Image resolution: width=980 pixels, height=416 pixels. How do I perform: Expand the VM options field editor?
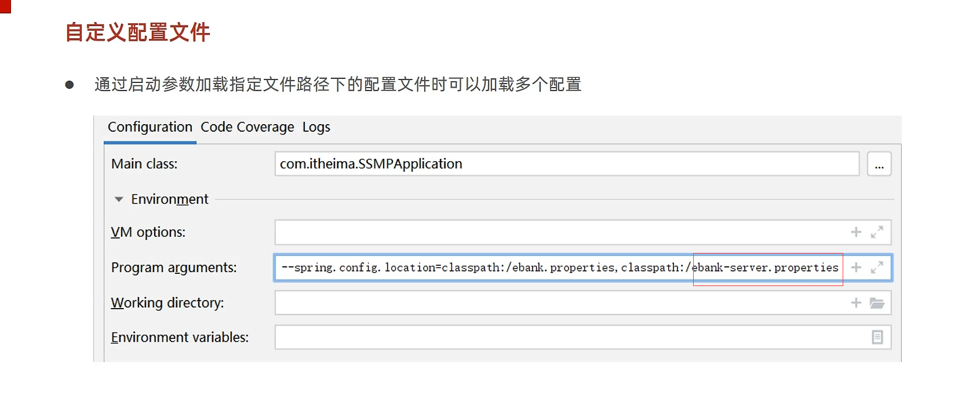point(877,232)
